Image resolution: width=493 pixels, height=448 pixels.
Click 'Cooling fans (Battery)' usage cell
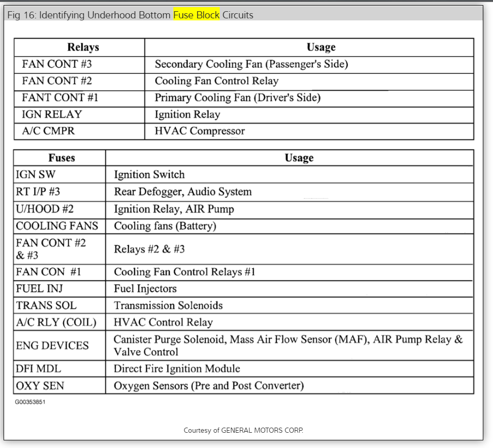pyautogui.click(x=290, y=226)
